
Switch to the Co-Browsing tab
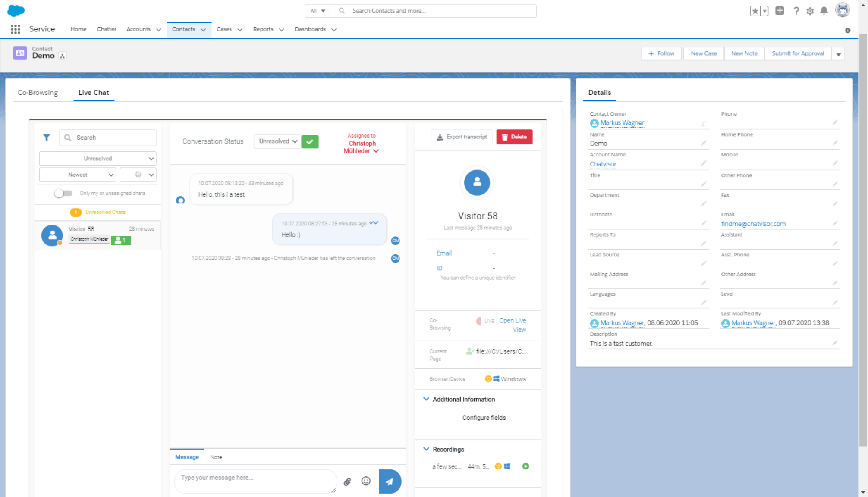pyautogui.click(x=38, y=92)
